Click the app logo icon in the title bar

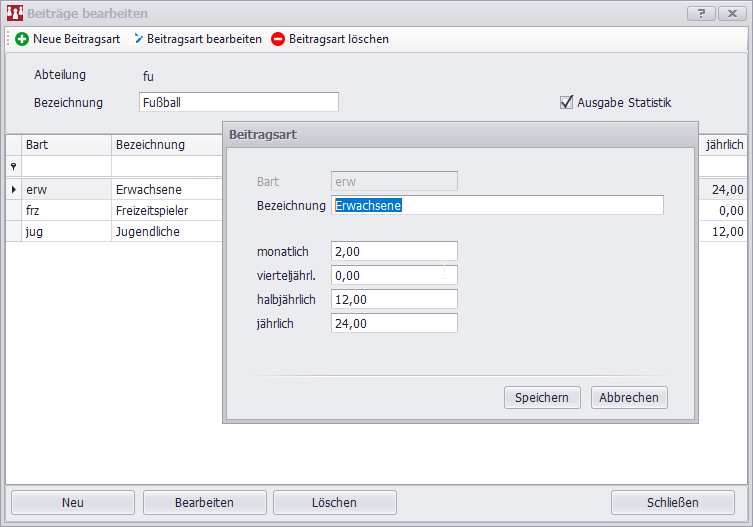pyautogui.click(x=15, y=14)
